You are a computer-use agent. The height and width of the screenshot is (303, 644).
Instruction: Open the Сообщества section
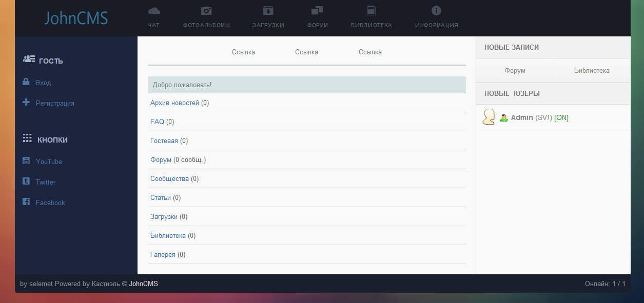pos(169,178)
